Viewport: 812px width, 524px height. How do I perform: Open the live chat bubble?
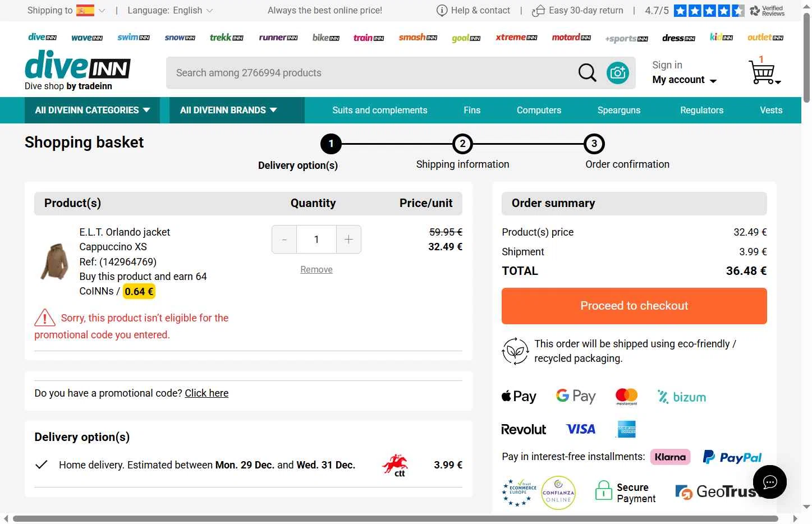coord(769,481)
